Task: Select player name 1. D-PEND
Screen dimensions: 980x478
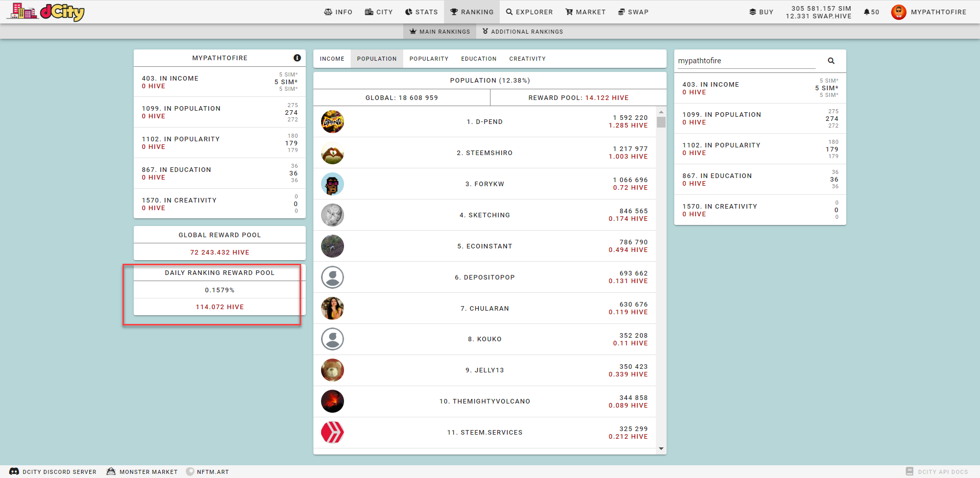Action: click(485, 122)
